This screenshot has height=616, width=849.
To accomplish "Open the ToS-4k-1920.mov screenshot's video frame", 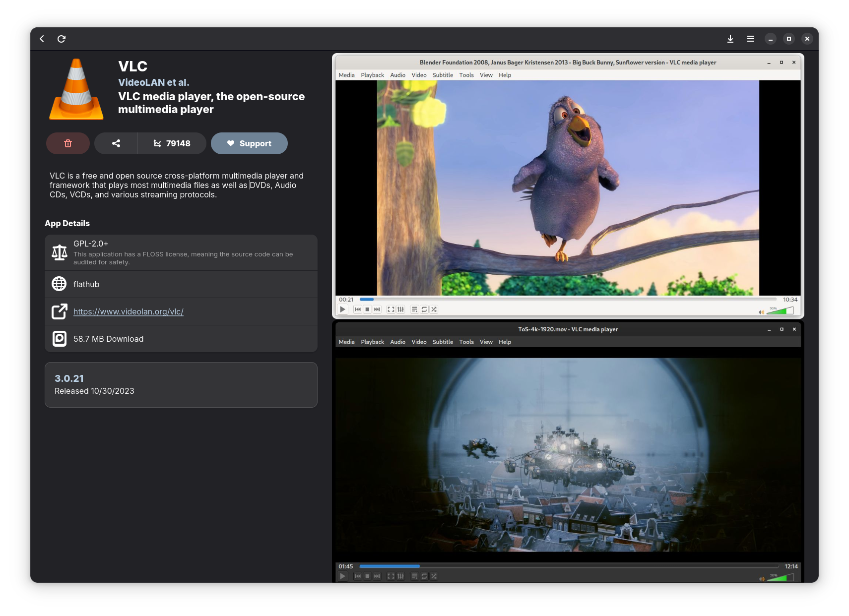I will 568,455.
